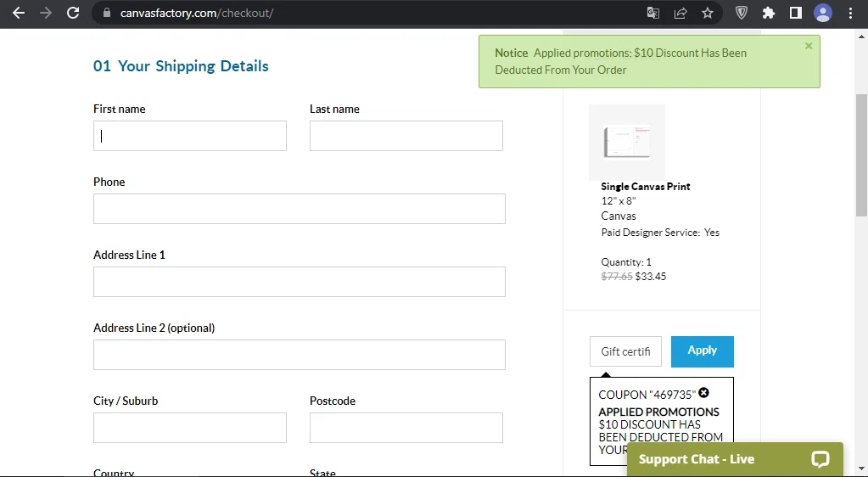Bookmark page with star icon

click(x=708, y=13)
